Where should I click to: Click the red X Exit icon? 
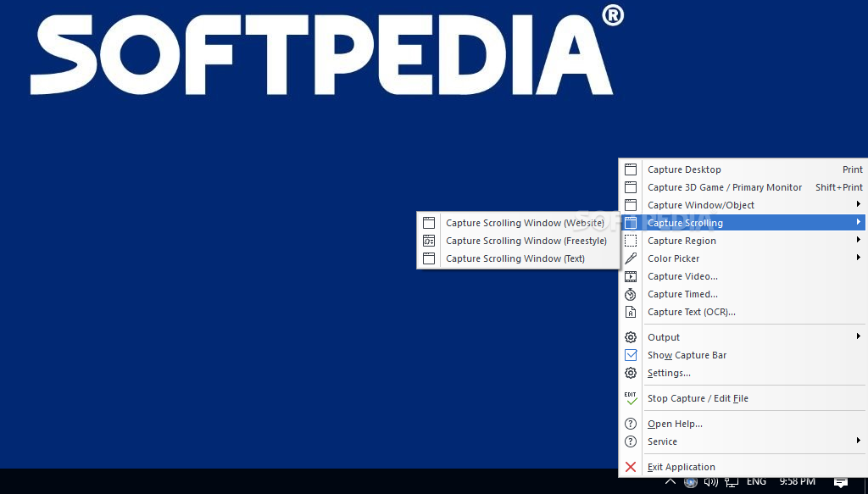click(631, 467)
